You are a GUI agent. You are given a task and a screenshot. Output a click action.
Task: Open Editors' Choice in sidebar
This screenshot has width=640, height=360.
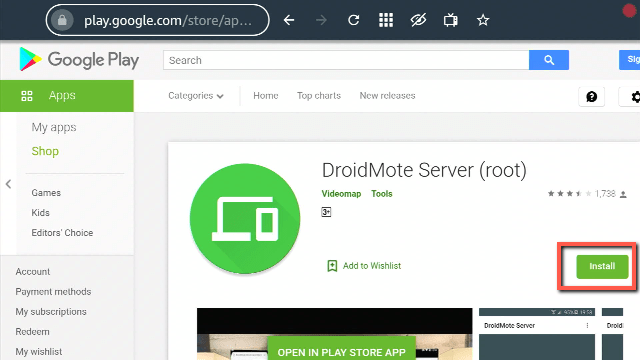(62, 233)
